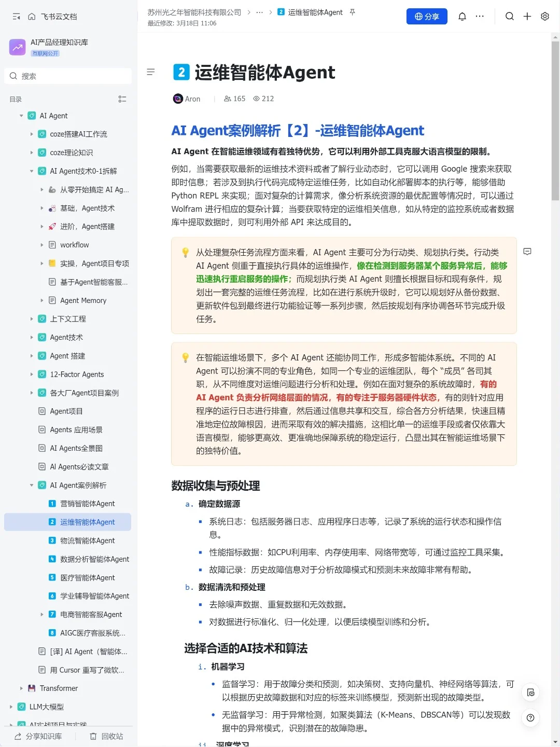Expand the 12-Factor Agents node
Screen dimensions: 560x747
click(x=32, y=375)
